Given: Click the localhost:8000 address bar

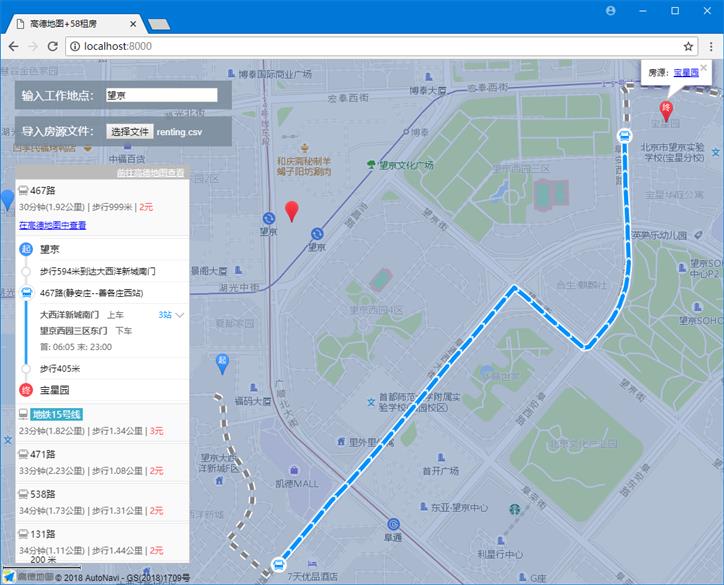Looking at the screenshot, I should [381, 46].
